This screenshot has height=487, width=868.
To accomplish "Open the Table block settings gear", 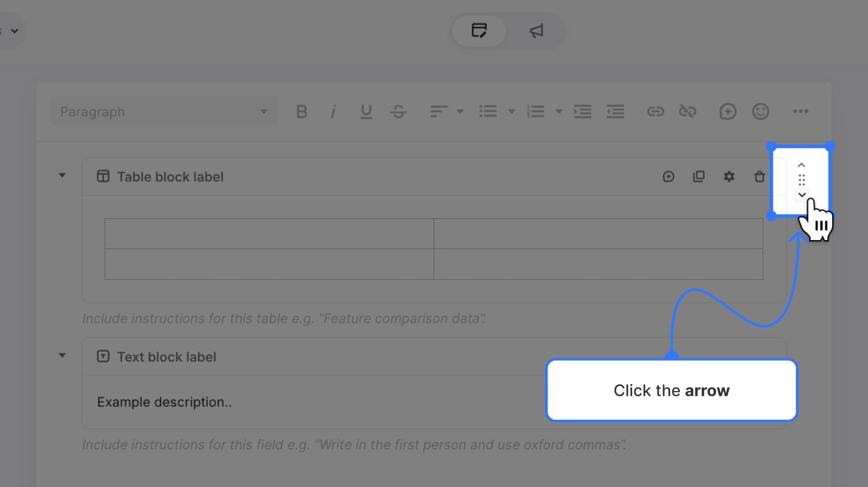I will [729, 176].
